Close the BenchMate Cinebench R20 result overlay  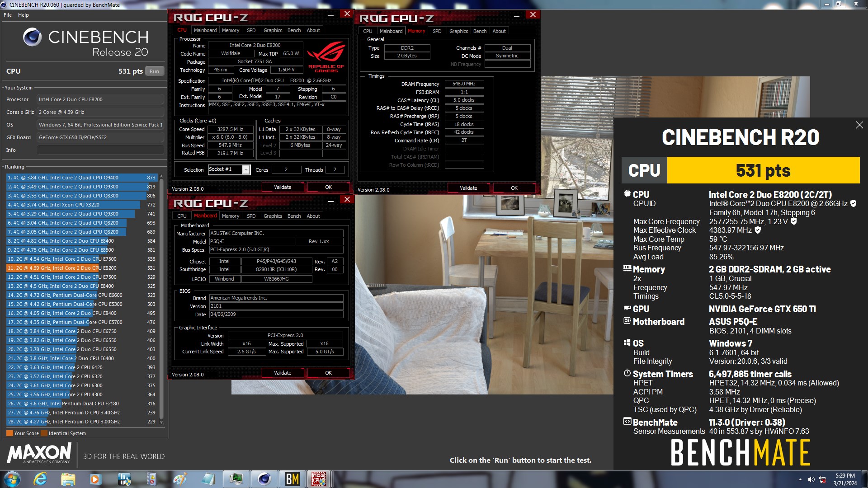(x=859, y=125)
